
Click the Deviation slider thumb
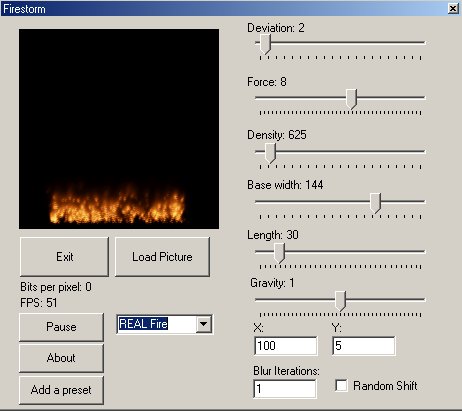point(265,44)
